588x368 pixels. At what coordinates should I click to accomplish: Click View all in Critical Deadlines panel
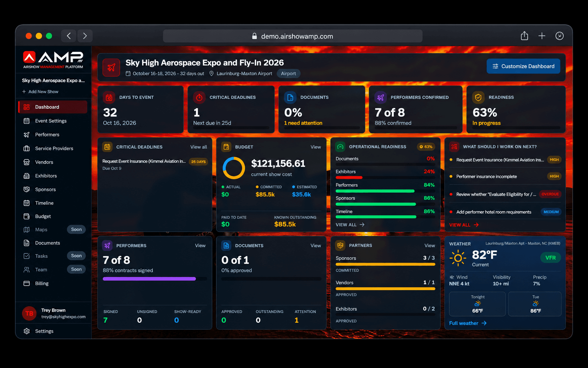pyautogui.click(x=199, y=147)
